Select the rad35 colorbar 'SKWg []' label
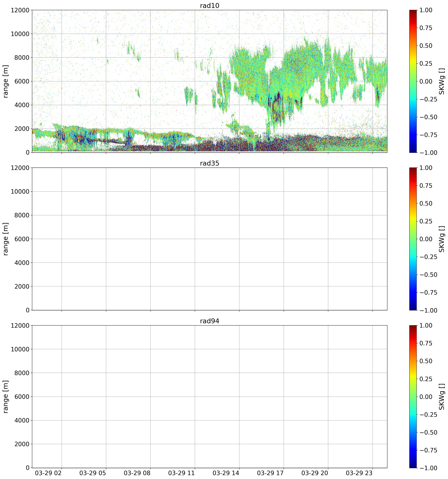448x479 pixels. (441, 239)
